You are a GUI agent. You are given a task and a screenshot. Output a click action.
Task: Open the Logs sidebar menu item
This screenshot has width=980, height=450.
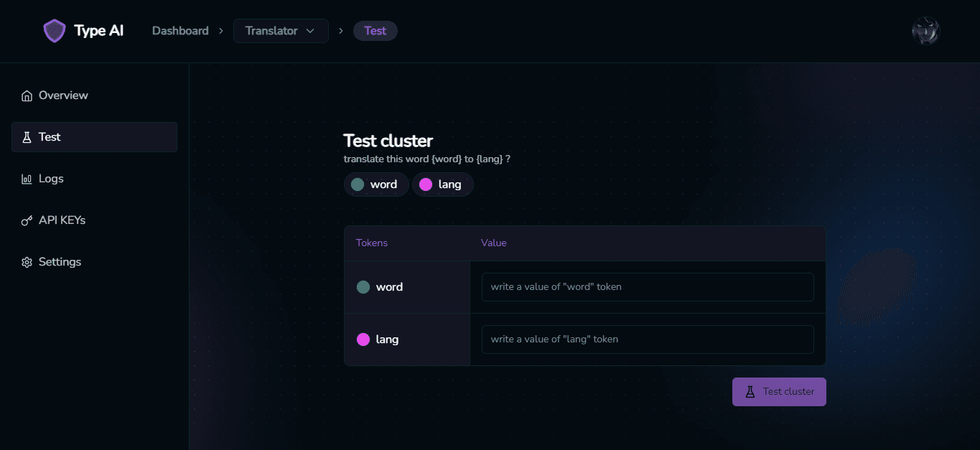(x=94, y=179)
